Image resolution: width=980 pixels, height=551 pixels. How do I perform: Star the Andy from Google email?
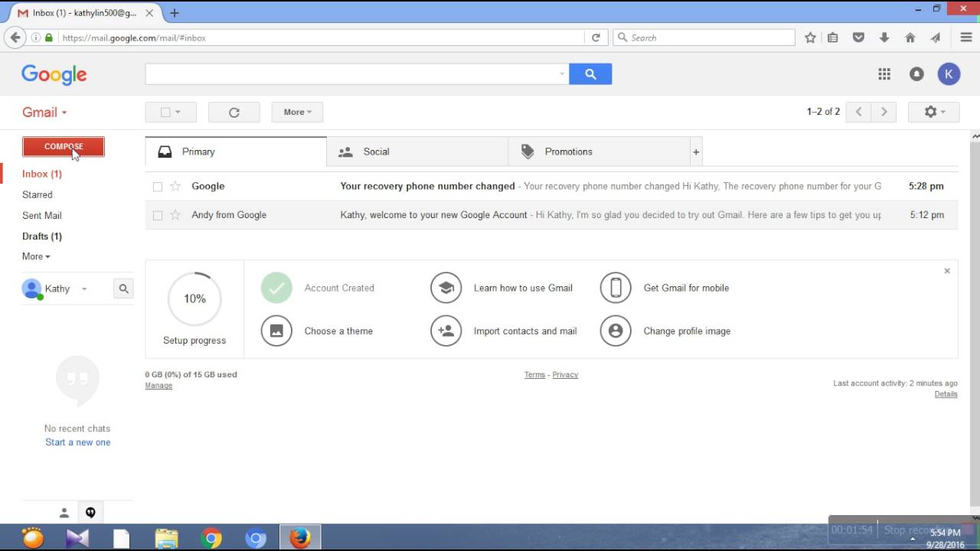click(x=175, y=215)
